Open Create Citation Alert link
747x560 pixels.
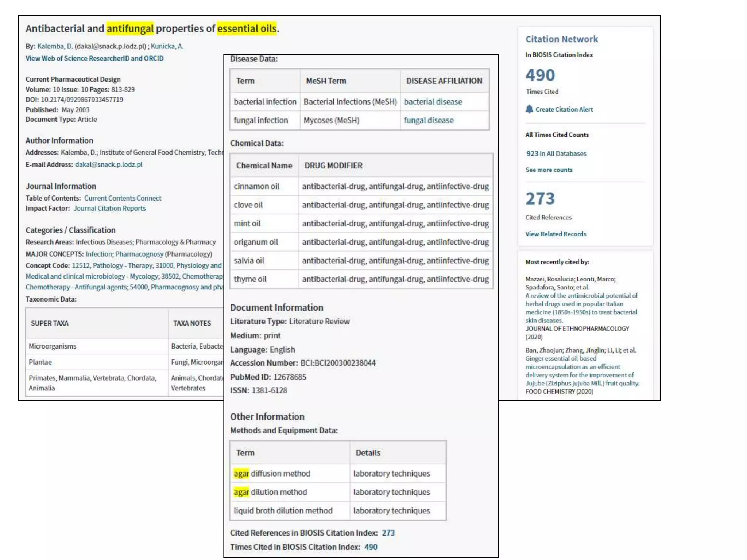[564, 109]
